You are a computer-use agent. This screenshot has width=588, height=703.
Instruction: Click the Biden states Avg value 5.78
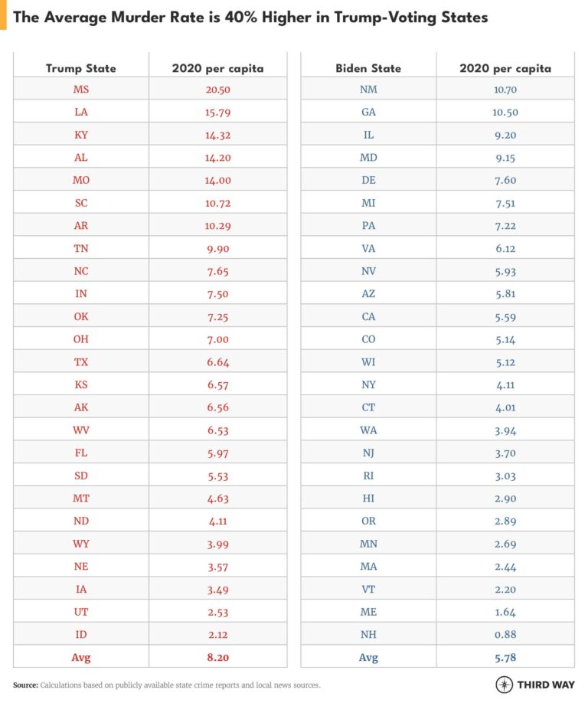pos(505,657)
